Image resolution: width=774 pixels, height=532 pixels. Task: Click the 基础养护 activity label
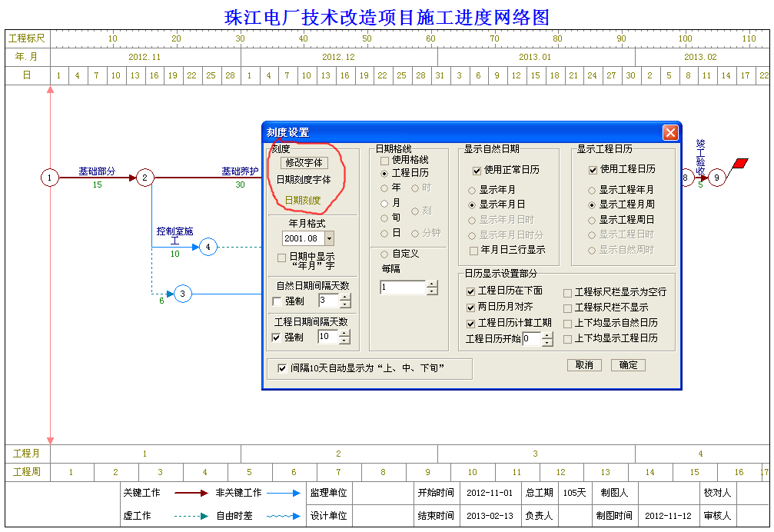tap(240, 171)
